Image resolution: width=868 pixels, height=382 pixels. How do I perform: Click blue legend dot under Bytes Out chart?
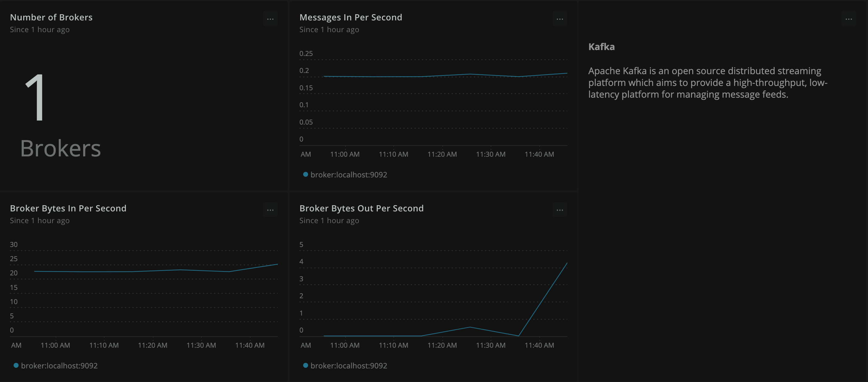(x=305, y=365)
